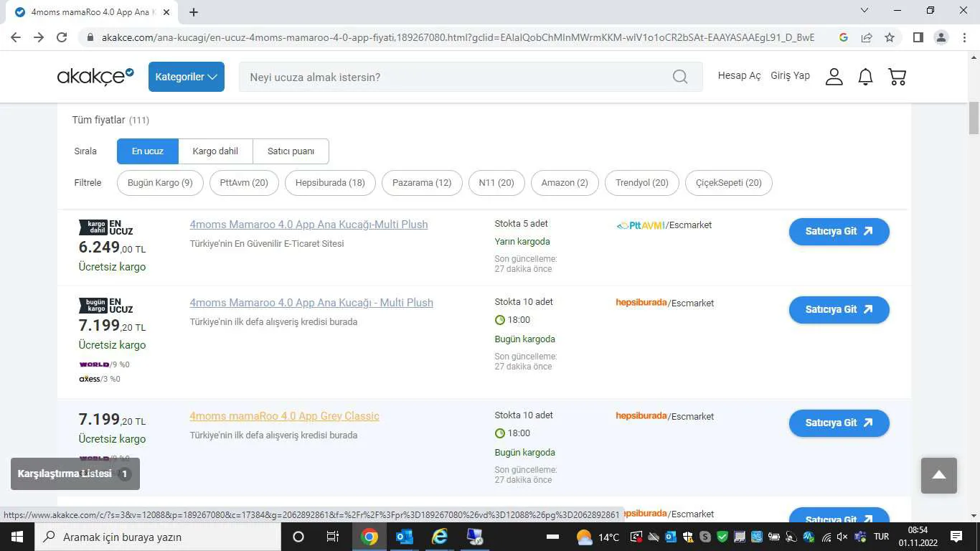Viewport: 980px width, 551px height.
Task: Open Task View on the taskbar
Action: pos(333,537)
